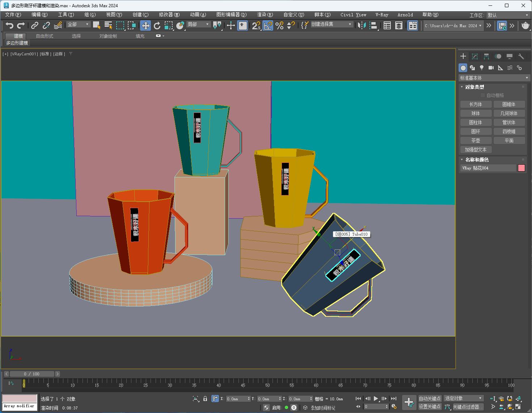Create a 茶壶 teapot primitive
This screenshot has width=532, height=413.
click(x=476, y=140)
